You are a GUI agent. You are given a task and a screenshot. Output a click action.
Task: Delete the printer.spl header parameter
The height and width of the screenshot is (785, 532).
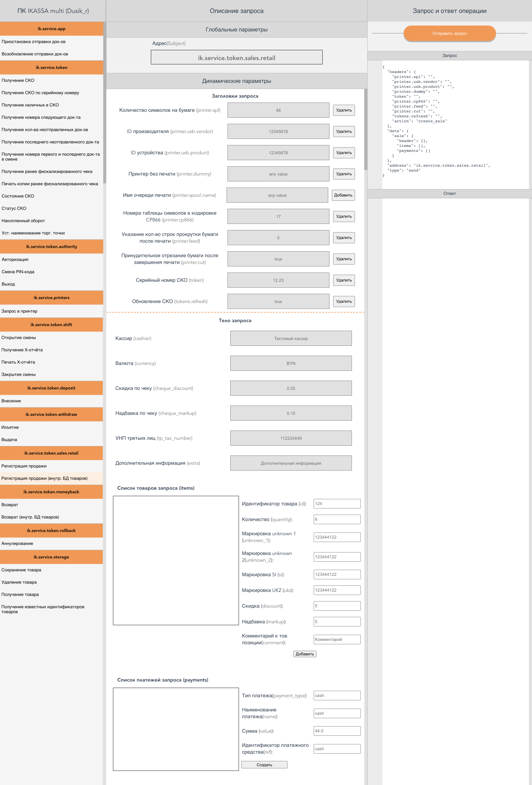(x=344, y=110)
